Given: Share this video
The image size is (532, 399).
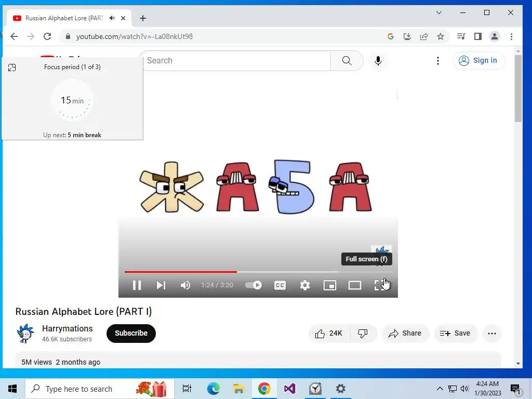Looking at the screenshot, I should click(x=405, y=334).
